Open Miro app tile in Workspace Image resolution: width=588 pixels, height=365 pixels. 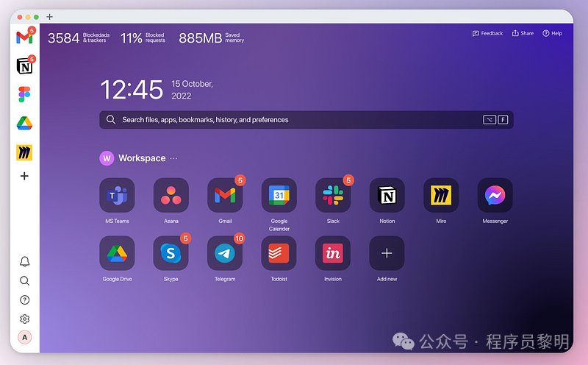(x=441, y=195)
